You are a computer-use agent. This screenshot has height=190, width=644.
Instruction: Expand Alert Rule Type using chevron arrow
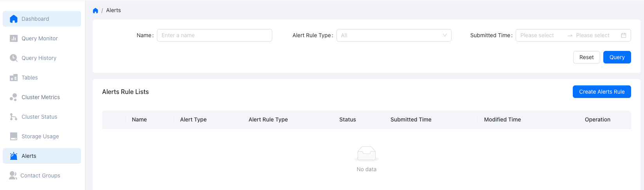click(444, 35)
